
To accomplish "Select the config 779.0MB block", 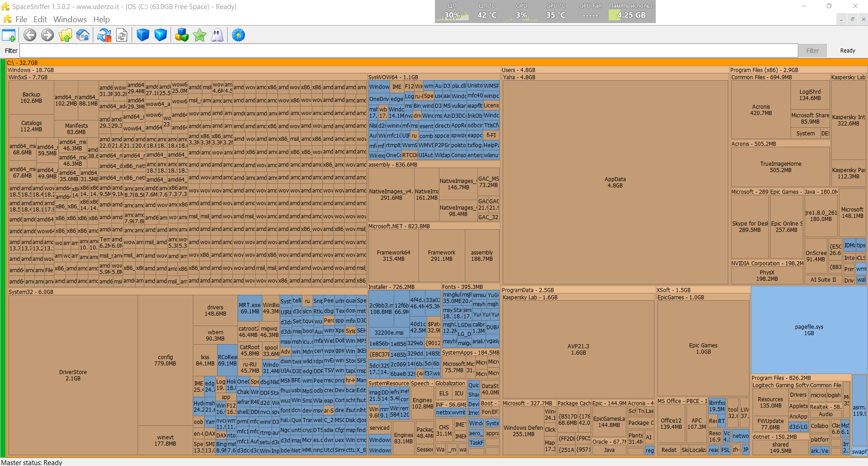I will pos(165,360).
